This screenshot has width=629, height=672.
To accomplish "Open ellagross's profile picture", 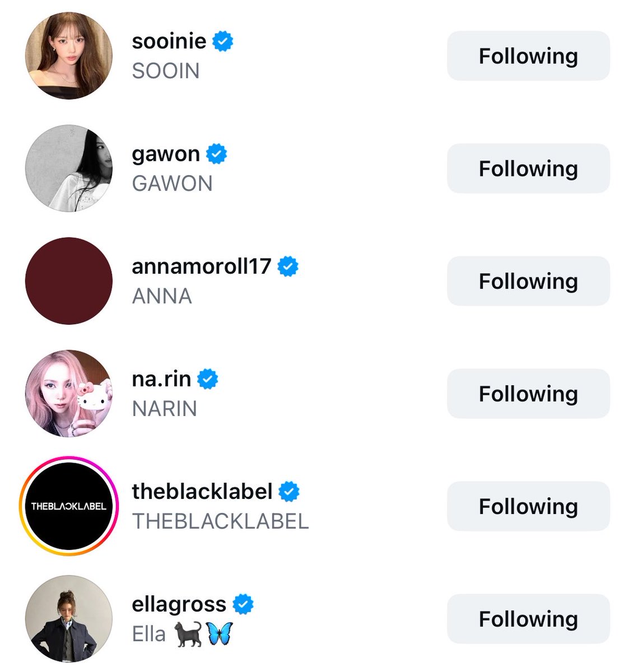I will (69, 619).
